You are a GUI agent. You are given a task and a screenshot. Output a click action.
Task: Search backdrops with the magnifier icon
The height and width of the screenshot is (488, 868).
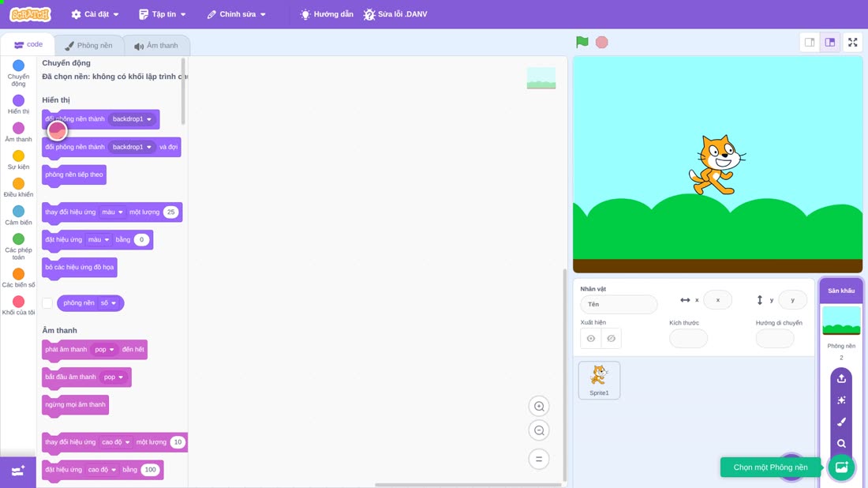841,443
